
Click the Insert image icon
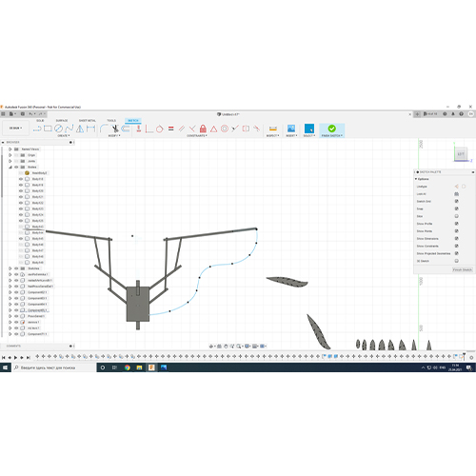291,129
